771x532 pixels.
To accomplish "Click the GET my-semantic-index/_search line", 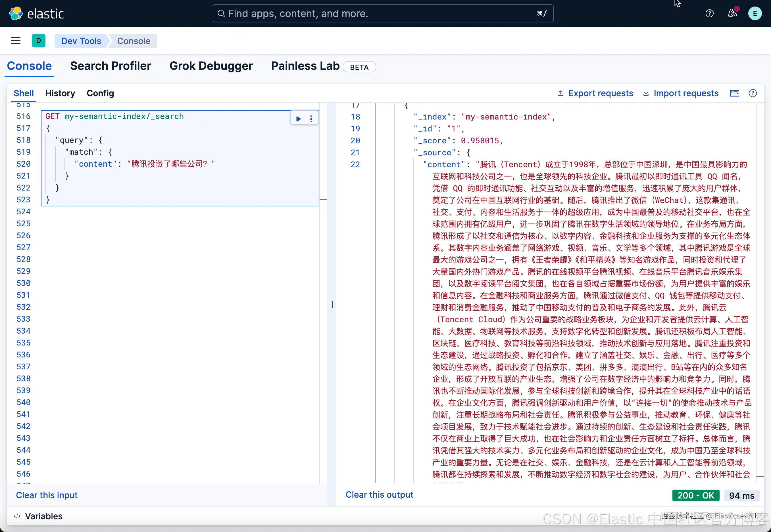I will coord(114,116).
